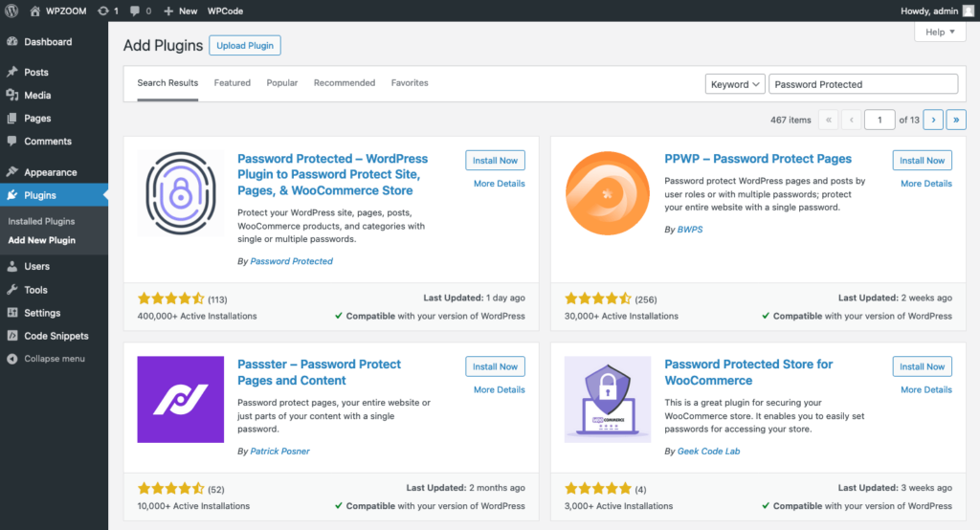The image size is (980, 530).
Task: Switch to the Favorites tab
Action: pos(410,82)
